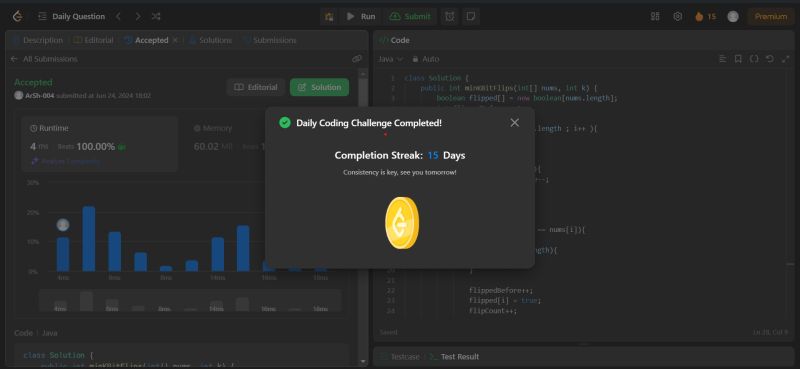The width and height of the screenshot is (800, 369).
Task: Click the left panel vertical scrollbar
Action: click(x=363, y=214)
